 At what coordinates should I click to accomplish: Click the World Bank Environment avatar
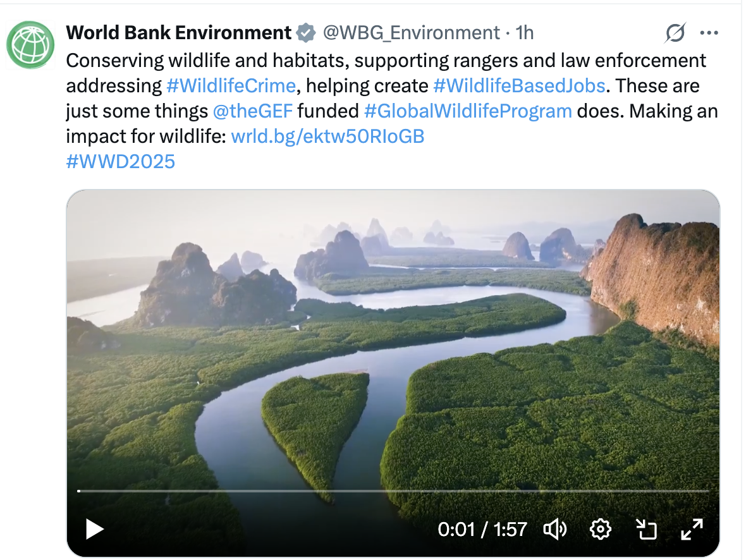(30, 45)
